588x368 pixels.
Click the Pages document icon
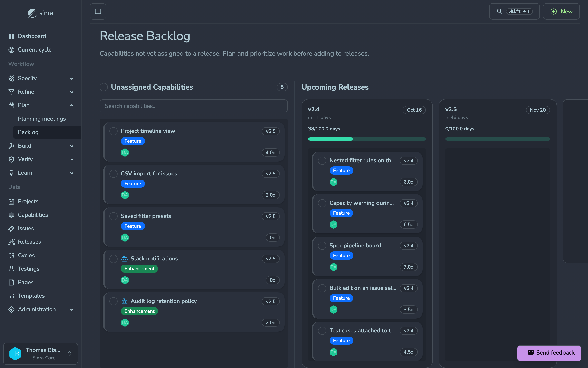(11, 282)
